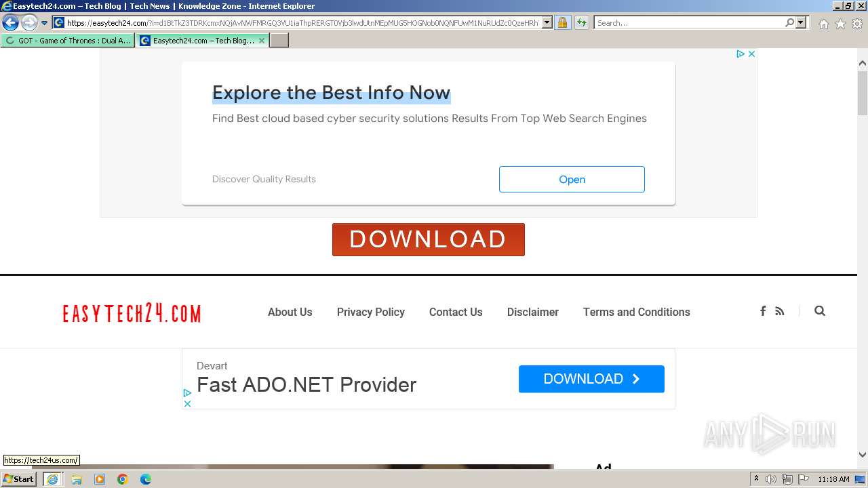868x488 pixels.
Task: Open the Privacy Policy menu item
Action: pyautogui.click(x=371, y=312)
